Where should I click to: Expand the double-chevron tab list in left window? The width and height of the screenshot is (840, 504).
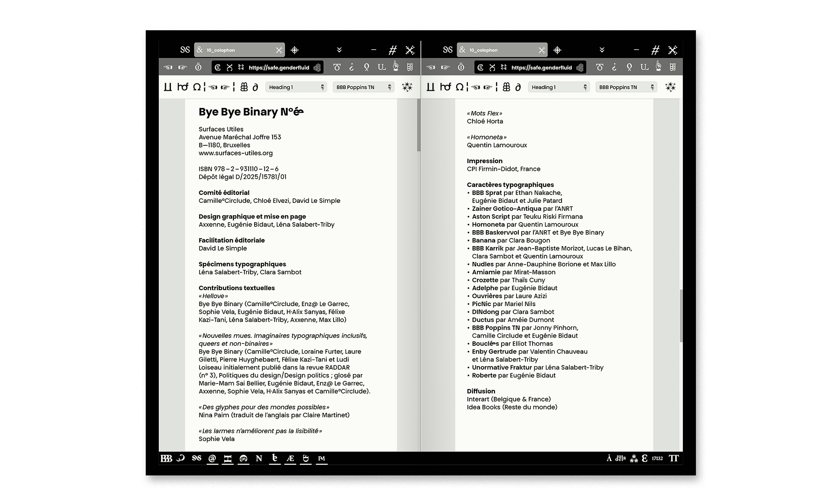pyautogui.click(x=339, y=50)
